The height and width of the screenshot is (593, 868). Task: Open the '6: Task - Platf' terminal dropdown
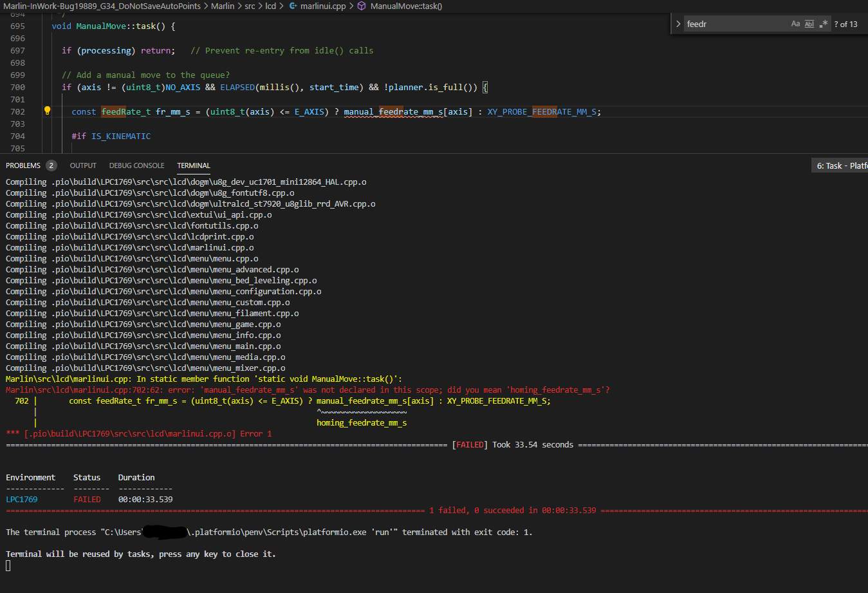pyautogui.click(x=840, y=165)
